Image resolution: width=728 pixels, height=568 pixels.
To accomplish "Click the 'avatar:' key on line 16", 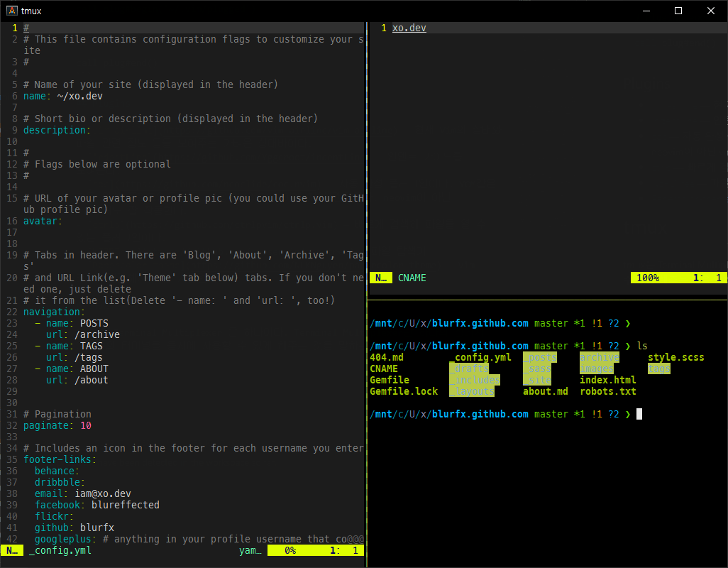I will coord(43,221).
